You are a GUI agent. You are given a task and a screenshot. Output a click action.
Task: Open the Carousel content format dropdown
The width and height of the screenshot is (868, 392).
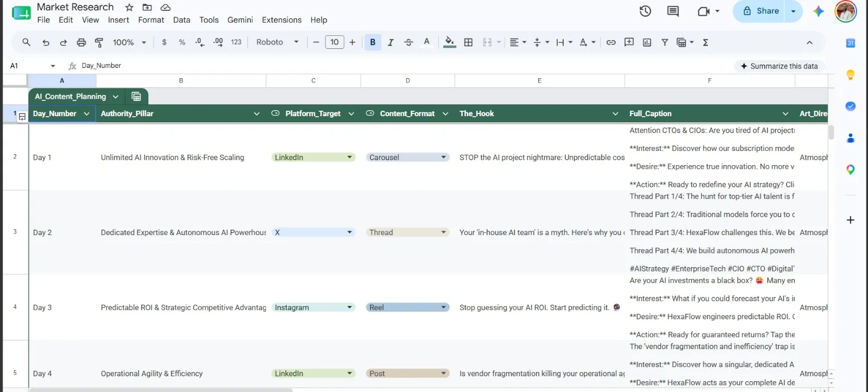click(444, 157)
